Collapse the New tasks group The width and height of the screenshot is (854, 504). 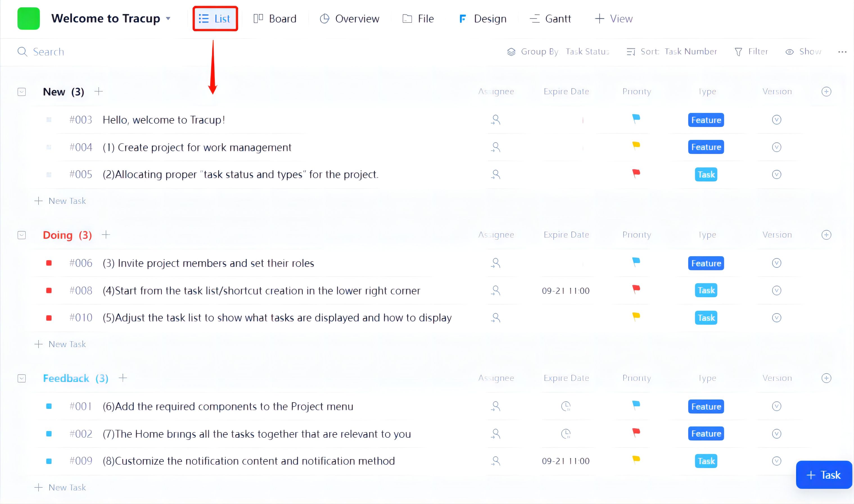click(x=21, y=91)
